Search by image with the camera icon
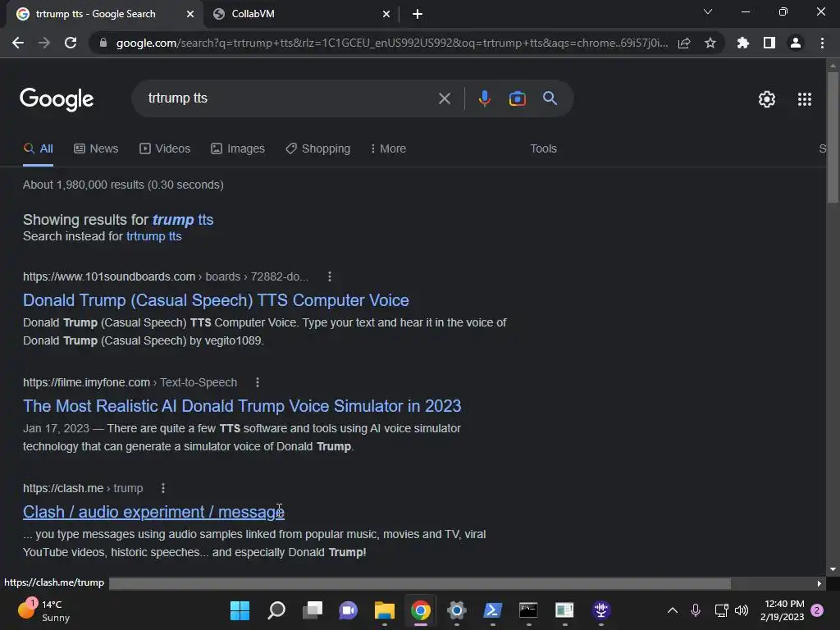This screenshot has height=630, width=840. click(517, 98)
